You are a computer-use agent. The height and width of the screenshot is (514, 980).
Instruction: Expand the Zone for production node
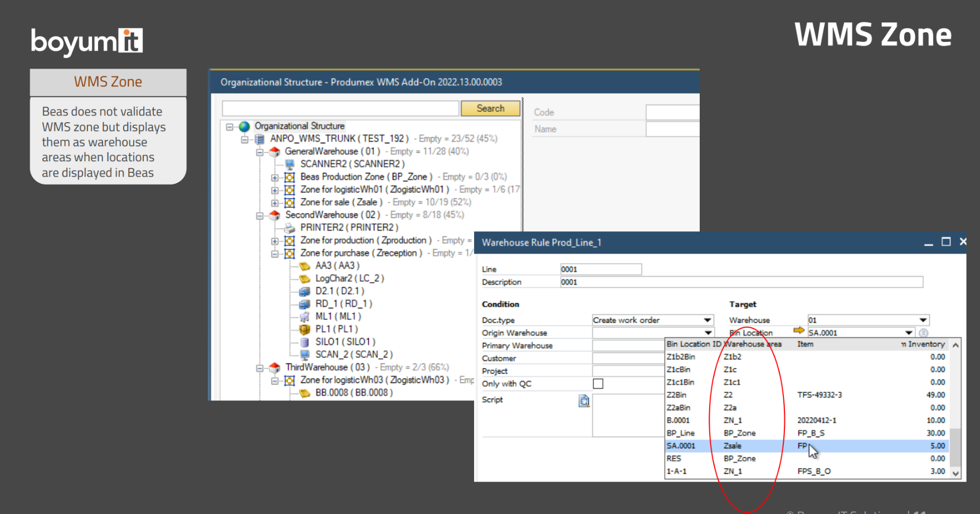275,241
